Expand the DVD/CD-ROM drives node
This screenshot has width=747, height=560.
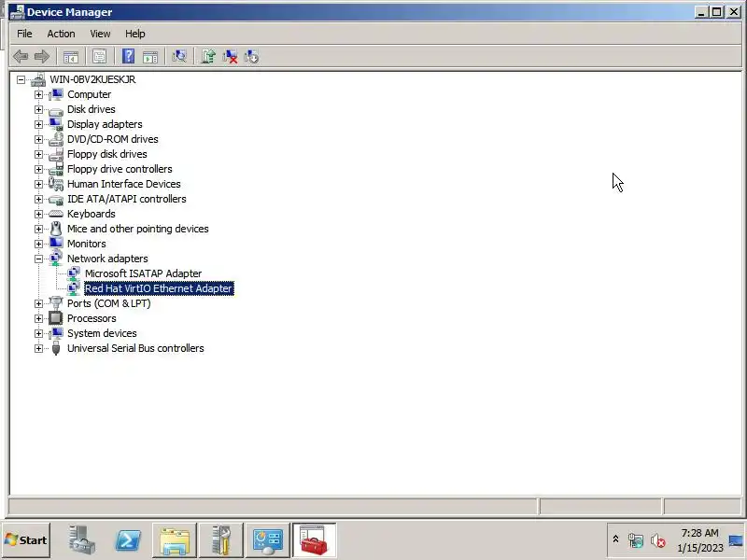coord(38,139)
